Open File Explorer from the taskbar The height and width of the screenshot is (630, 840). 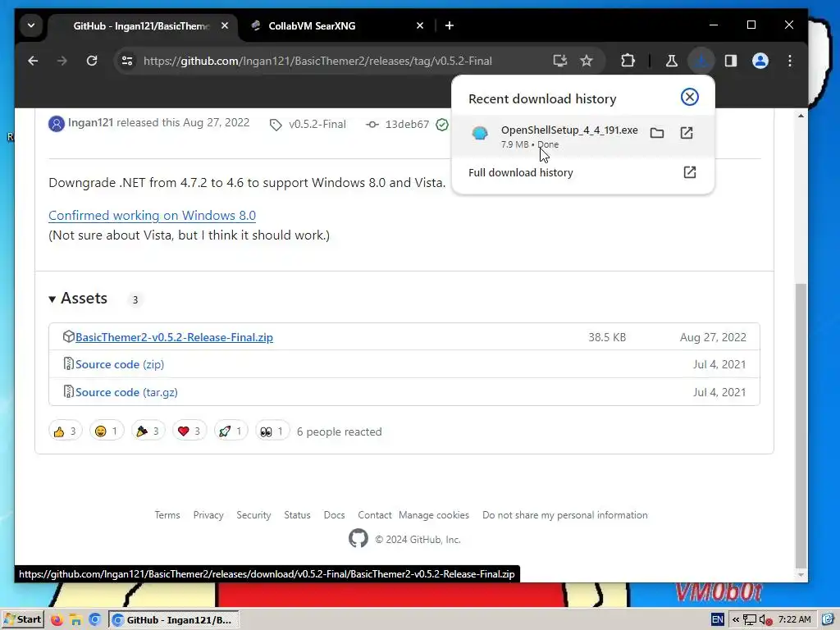[x=75, y=620]
